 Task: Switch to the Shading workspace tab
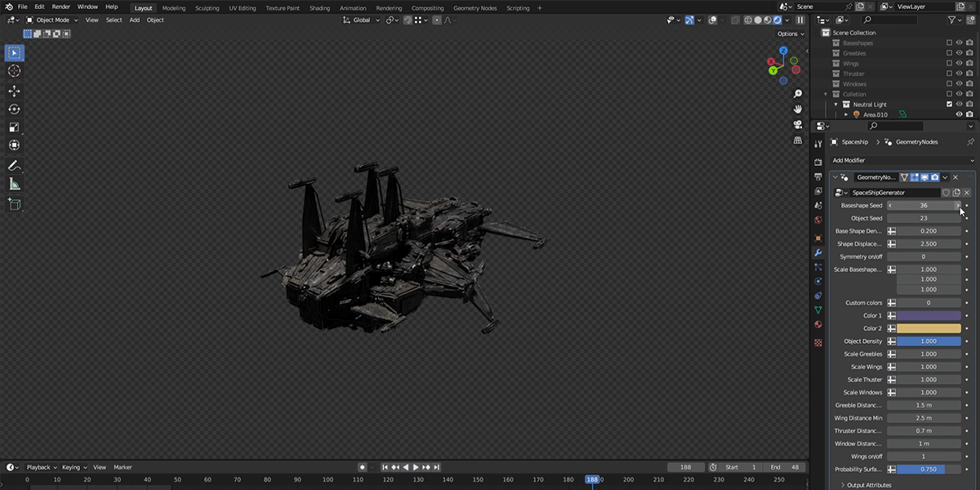tap(319, 7)
